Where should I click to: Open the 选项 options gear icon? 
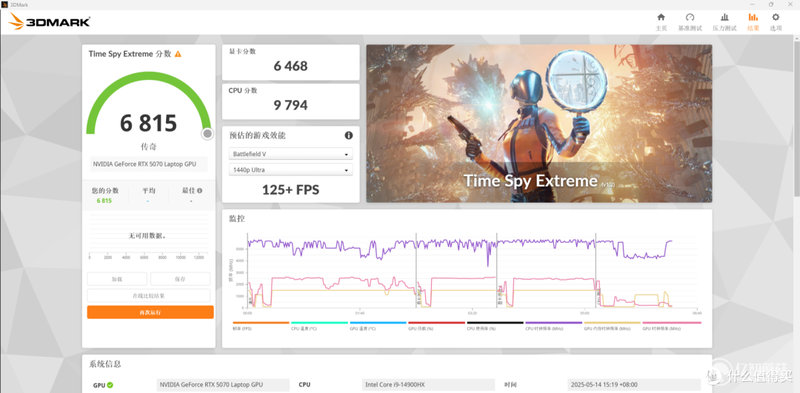[776, 22]
